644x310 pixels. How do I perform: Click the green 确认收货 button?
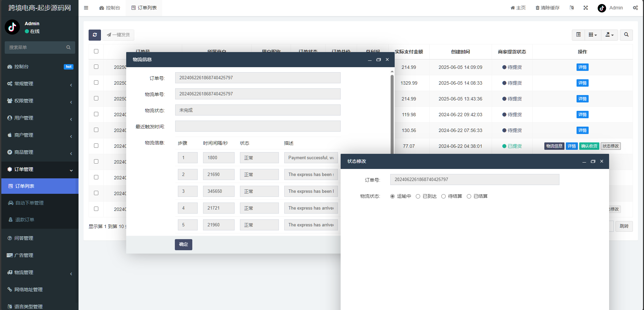click(589, 146)
